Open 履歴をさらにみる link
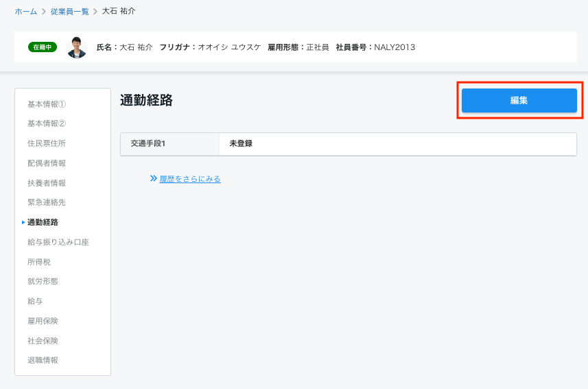 coord(190,179)
